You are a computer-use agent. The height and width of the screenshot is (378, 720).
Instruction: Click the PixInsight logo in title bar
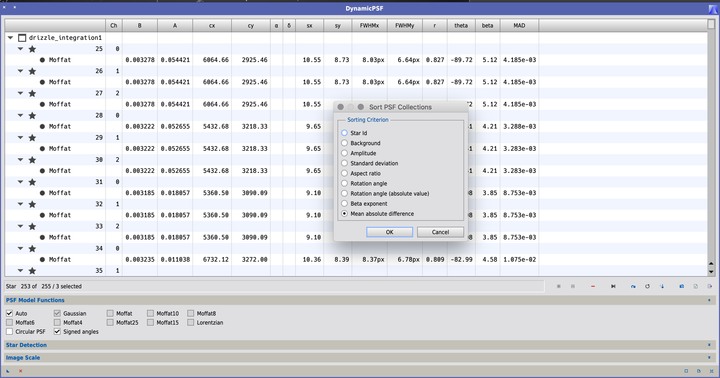click(713, 9)
